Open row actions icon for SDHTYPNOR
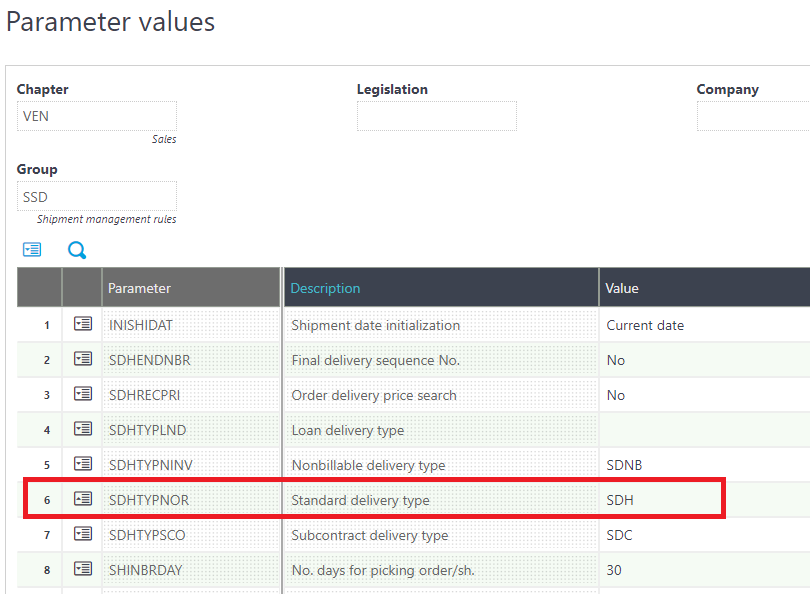Image resolution: width=812 pixels, height=597 pixels. [83, 499]
